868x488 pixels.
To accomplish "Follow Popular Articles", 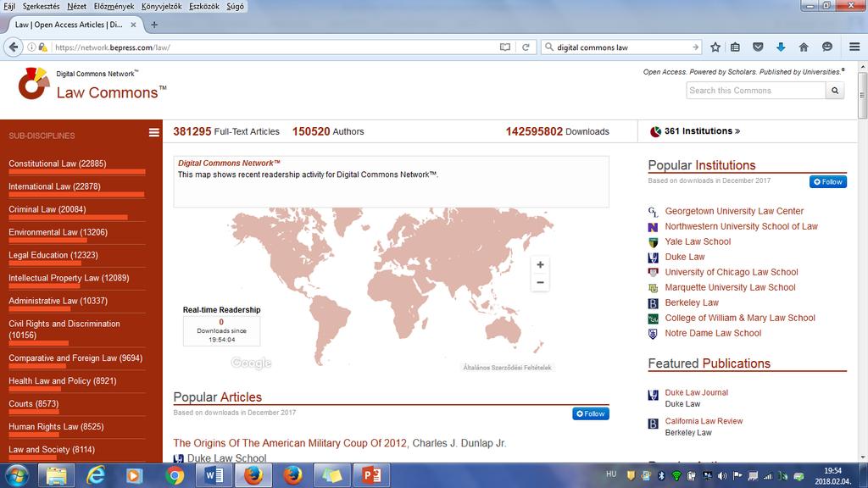I will [x=591, y=413].
